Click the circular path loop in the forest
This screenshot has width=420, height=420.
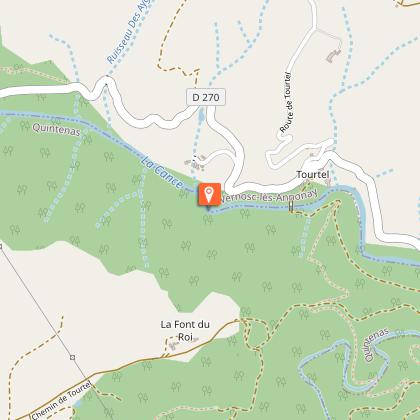pos(257,334)
